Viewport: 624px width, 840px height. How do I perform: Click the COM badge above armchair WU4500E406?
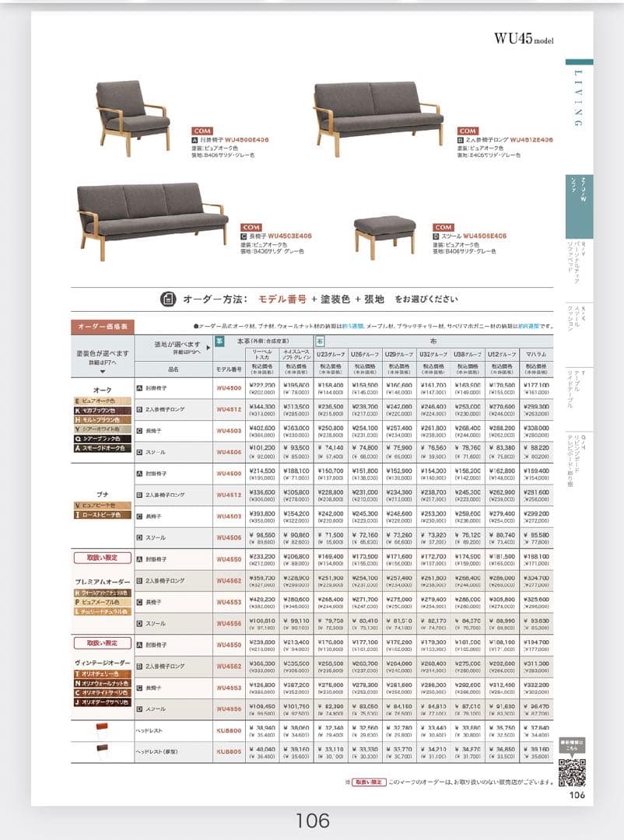[202, 131]
